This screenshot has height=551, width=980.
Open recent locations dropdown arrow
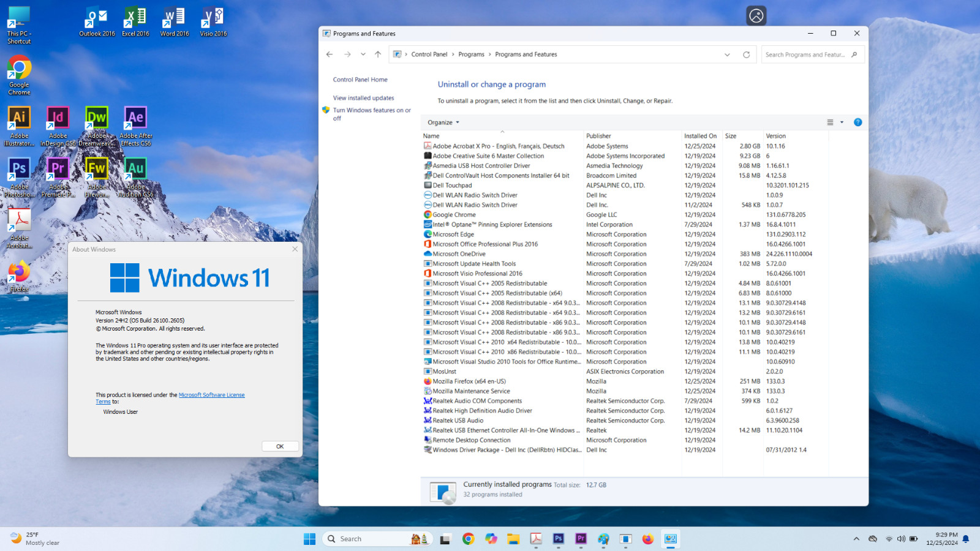[363, 54]
